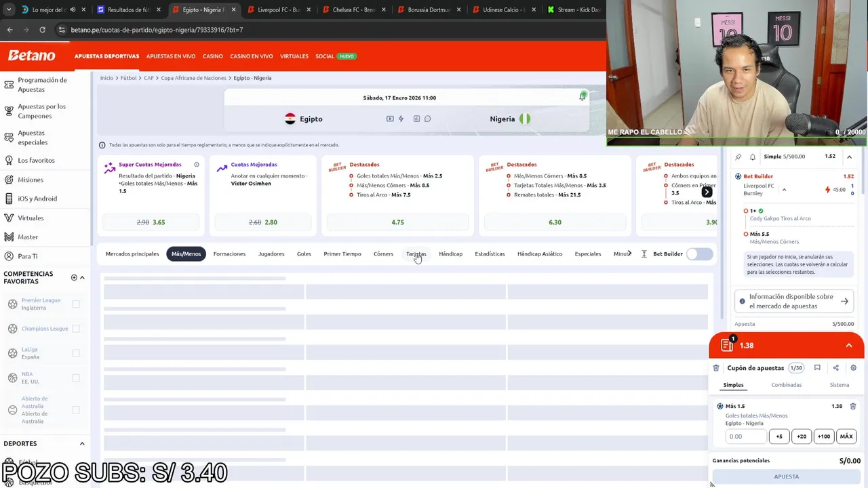Select the Mercados principales tab
Image resolution: width=868 pixels, height=488 pixels.
click(x=132, y=254)
